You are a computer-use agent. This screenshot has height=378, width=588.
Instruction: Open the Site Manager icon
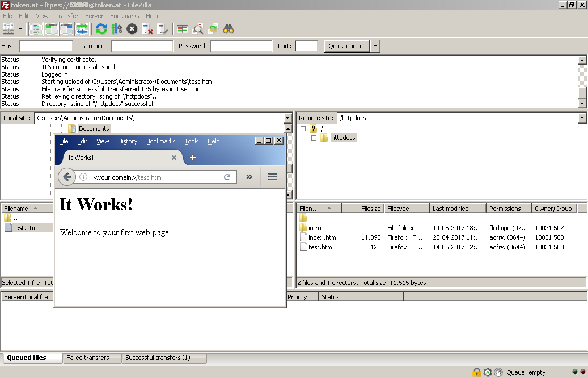pyautogui.click(x=8, y=28)
